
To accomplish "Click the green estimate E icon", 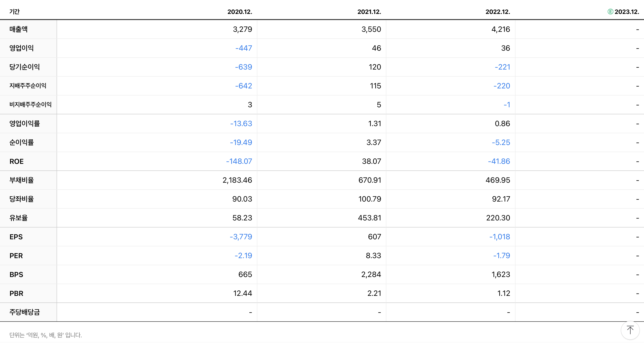I will coord(610,12).
